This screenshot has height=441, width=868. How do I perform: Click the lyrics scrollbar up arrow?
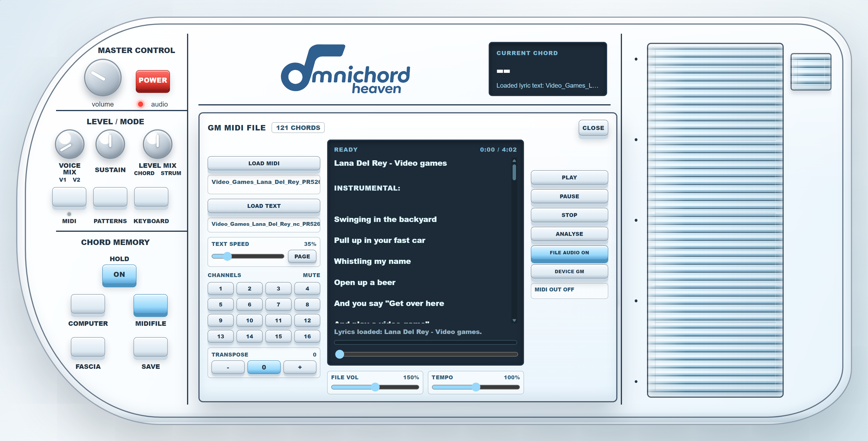click(x=514, y=161)
